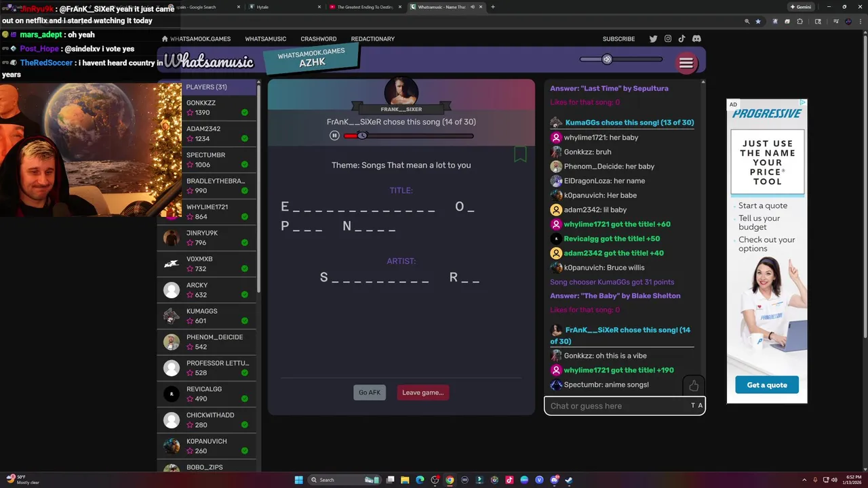Click PHENOM_DEICIDE's avatar in players list
Image resolution: width=868 pixels, height=488 pixels.
pyautogui.click(x=172, y=342)
